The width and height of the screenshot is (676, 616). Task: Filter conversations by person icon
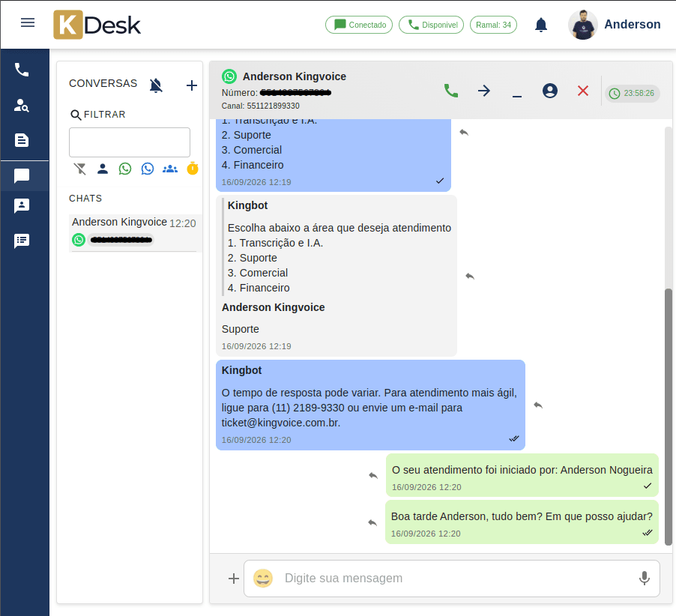[x=103, y=169]
